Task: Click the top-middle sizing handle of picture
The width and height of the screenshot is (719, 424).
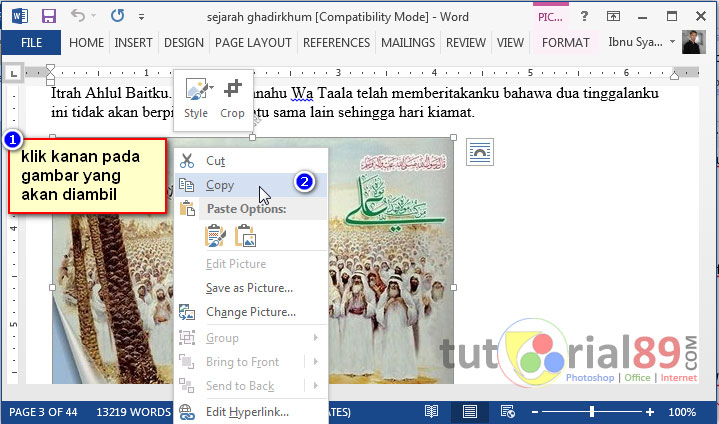Action: point(252,138)
